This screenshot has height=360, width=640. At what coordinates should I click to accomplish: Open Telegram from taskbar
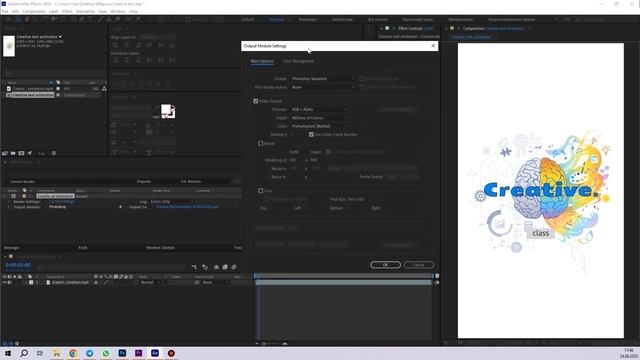89,353
